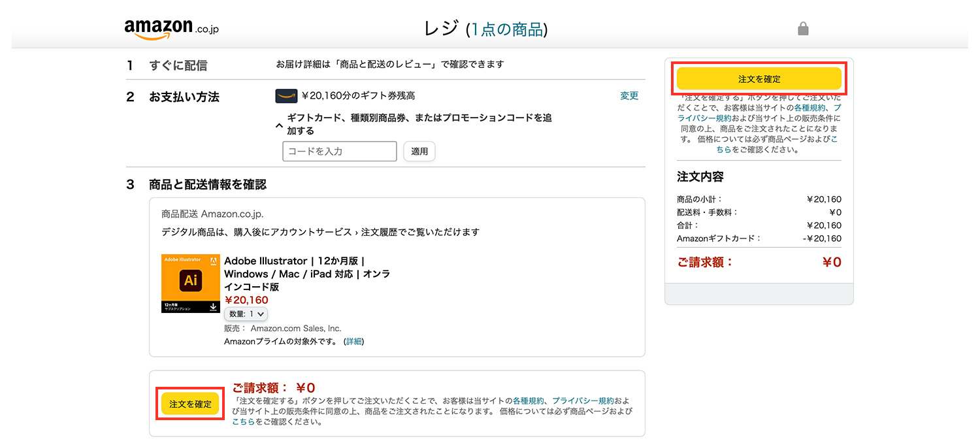Screen dimensions: 980x443
Task: Open こちら link in the bottom notice
Action: point(244,421)
